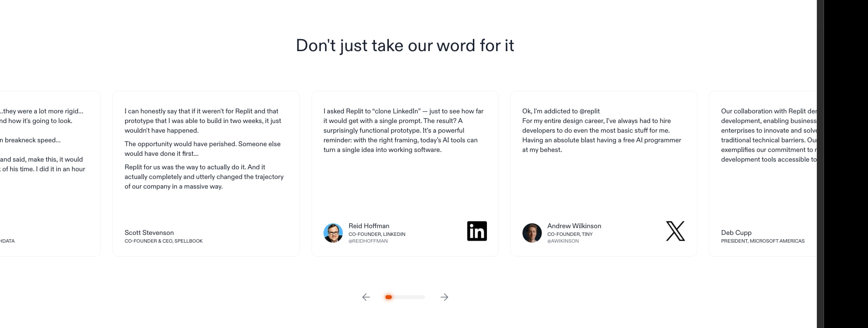This screenshot has width=868, height=328.
Task: Click the quote starting "I can honestly say"
Action: [203, 121]
